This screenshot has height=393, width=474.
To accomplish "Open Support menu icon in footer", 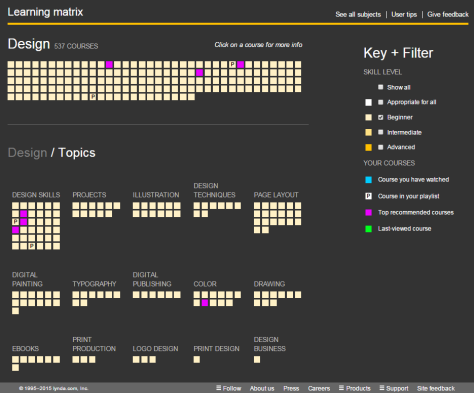I will 382,388.
